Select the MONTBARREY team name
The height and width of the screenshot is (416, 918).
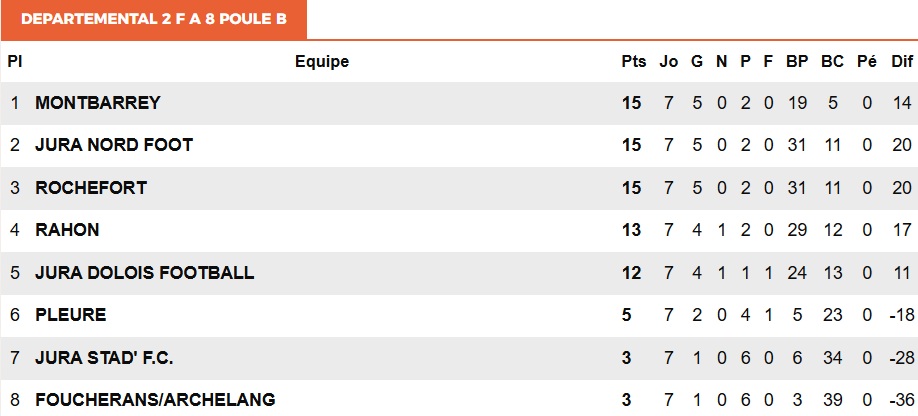(x=98, y=103)
